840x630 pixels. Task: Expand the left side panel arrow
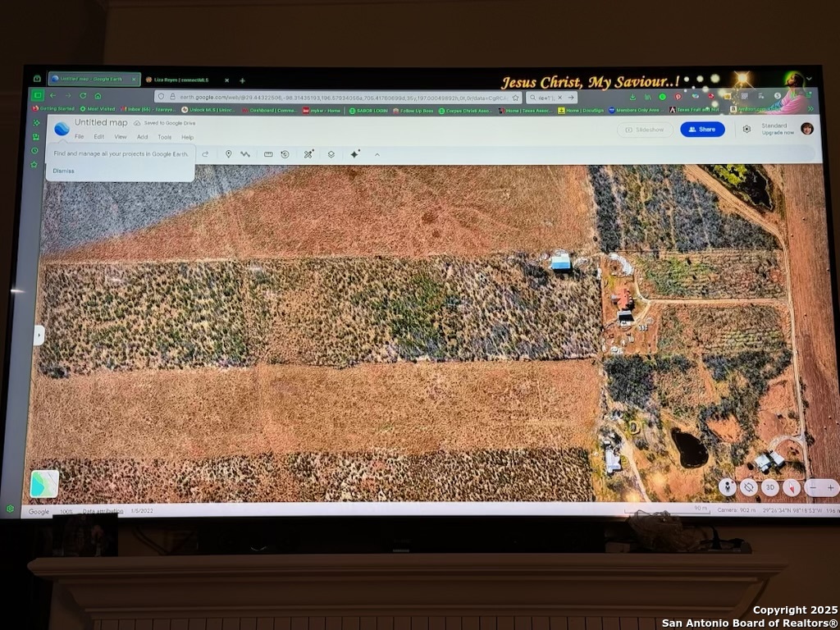click(39, 335)
